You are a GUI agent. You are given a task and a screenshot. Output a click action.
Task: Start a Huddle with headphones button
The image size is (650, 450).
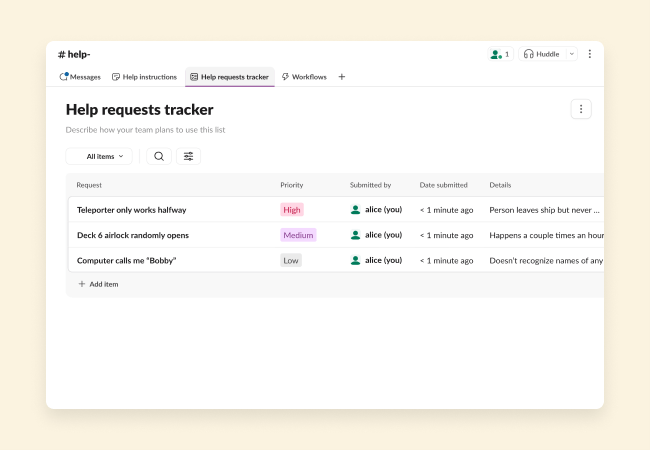(541, 54)
